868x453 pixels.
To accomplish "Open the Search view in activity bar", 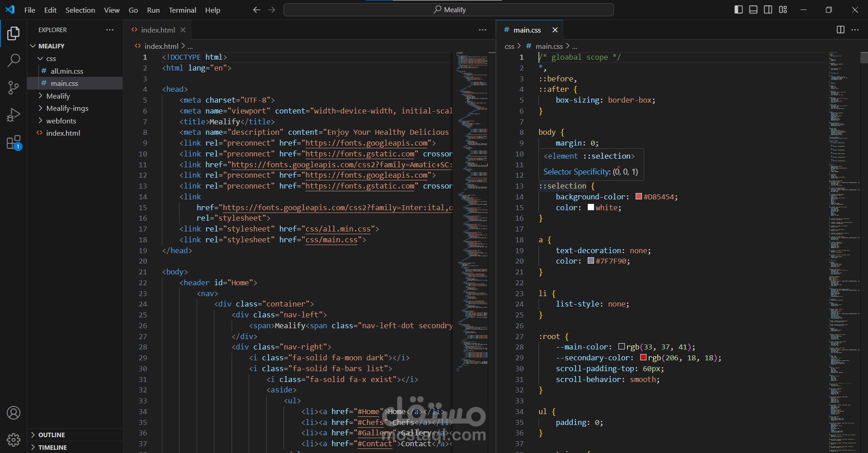I will tap(14, 61).
